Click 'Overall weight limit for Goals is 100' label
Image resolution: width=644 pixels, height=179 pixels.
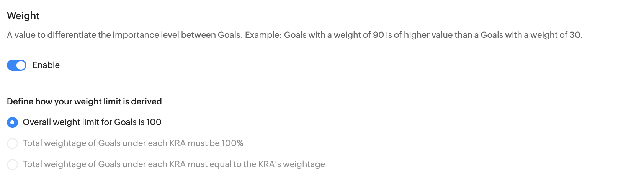tap(92, 122)
